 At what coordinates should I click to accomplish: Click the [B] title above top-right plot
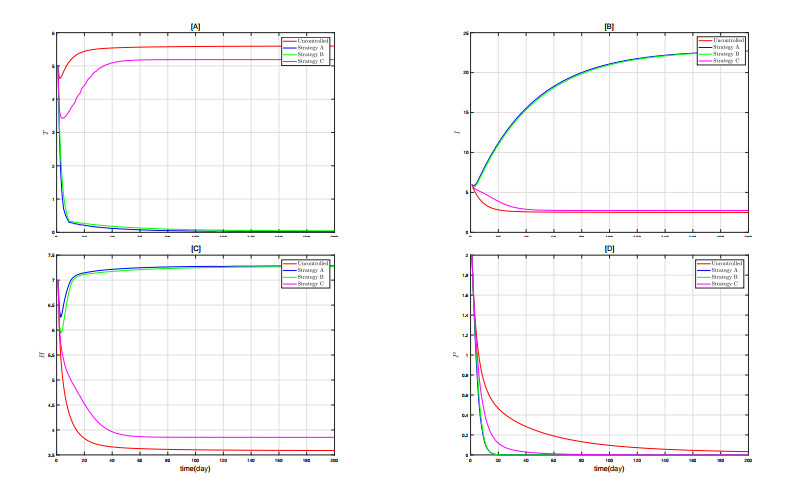pyautogui.click(x=609, y=23)
